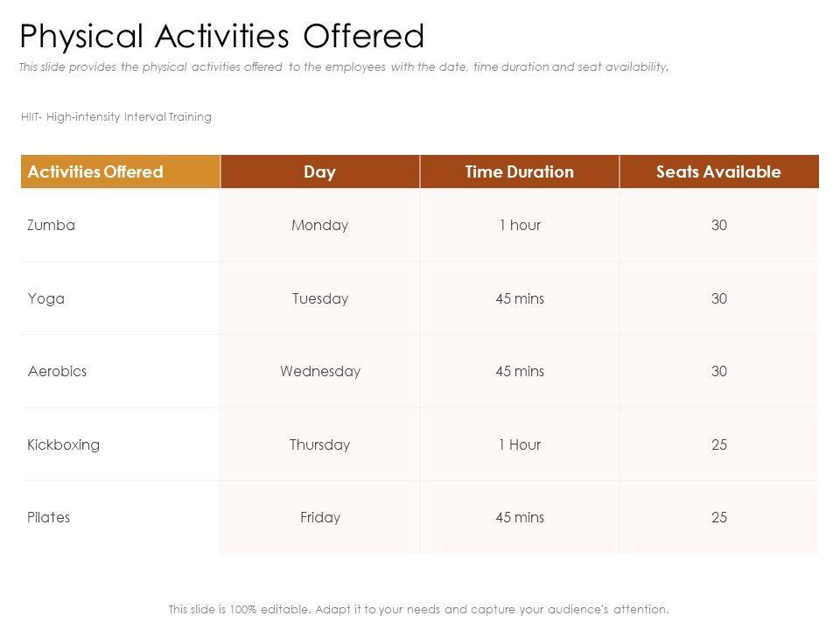Click the Friday day cell
This screenshot has width=840, height=630.
coord(319,517)
